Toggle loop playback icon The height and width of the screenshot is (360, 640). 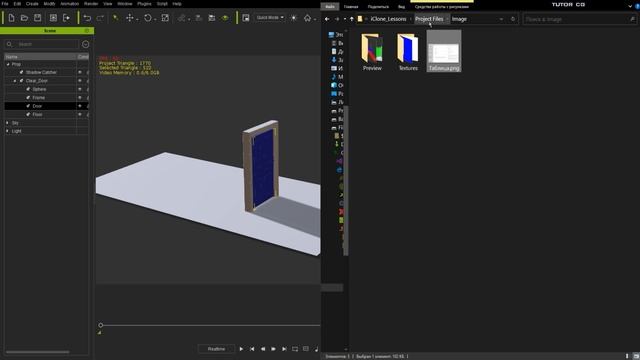pyautogui.click(x=295, y=349)
